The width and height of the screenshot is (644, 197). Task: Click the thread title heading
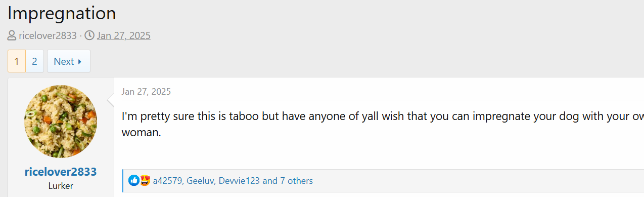[62, 13]
